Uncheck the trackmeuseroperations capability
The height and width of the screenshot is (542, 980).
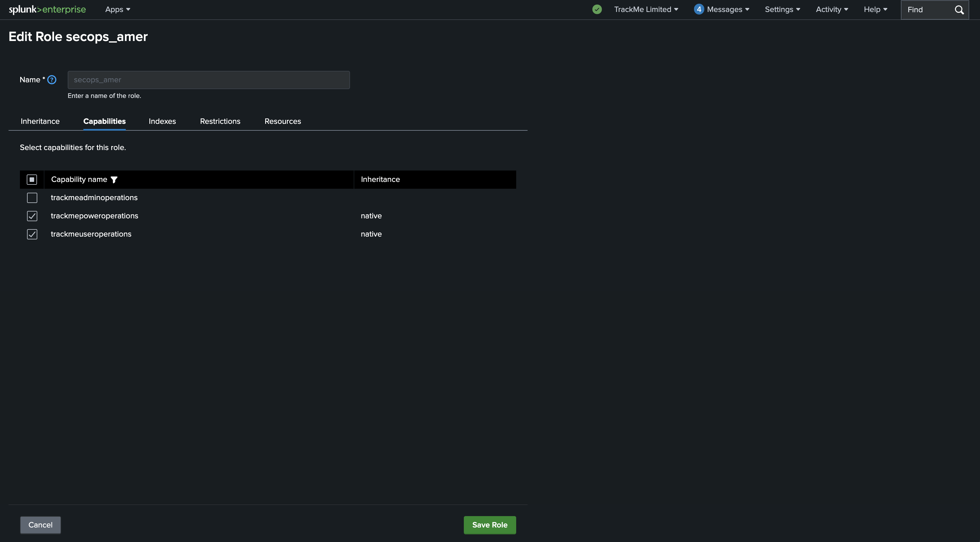coord(32,235)
